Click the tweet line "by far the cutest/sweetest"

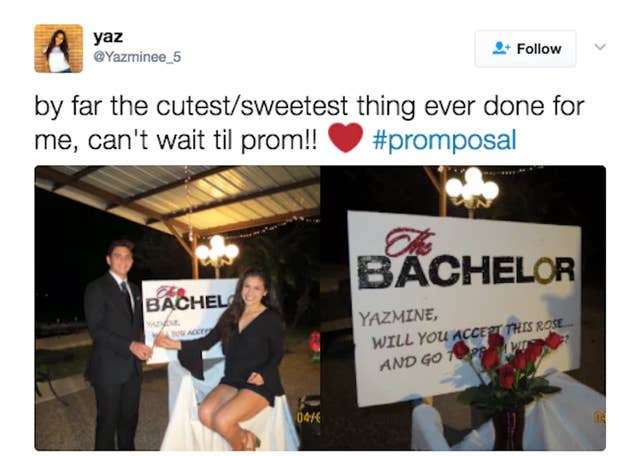point(191,107)
